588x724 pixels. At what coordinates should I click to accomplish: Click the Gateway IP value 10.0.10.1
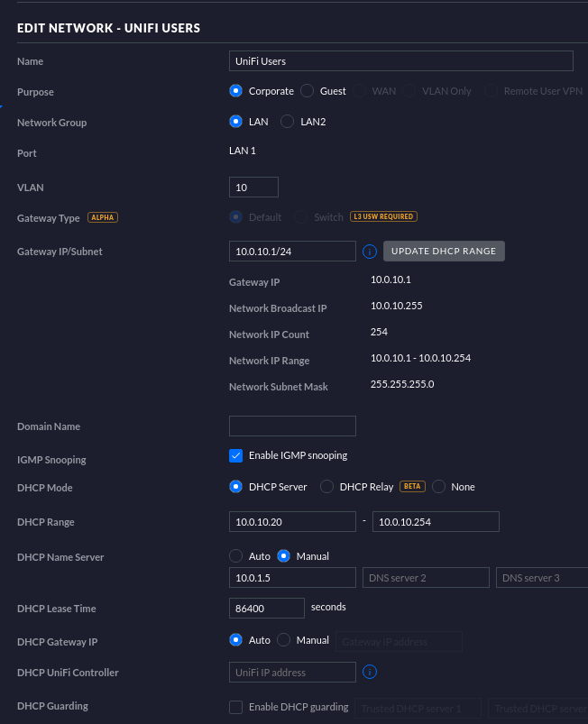click(x=390, y=280)
